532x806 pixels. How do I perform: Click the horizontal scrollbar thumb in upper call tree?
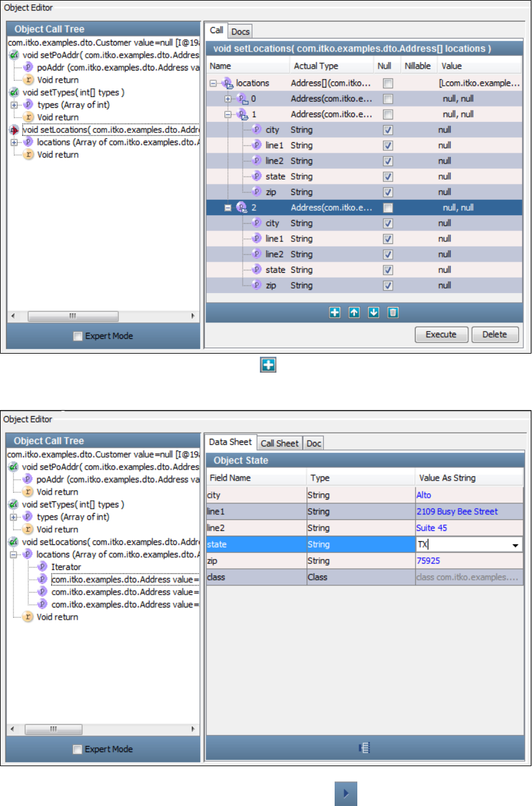click(72, 316)
